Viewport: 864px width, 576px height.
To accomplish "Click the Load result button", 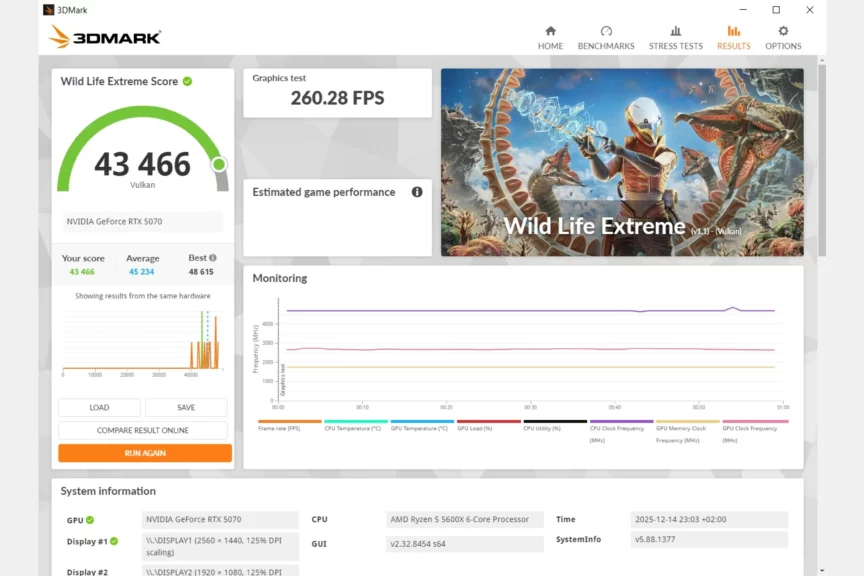I will [99, 407].
